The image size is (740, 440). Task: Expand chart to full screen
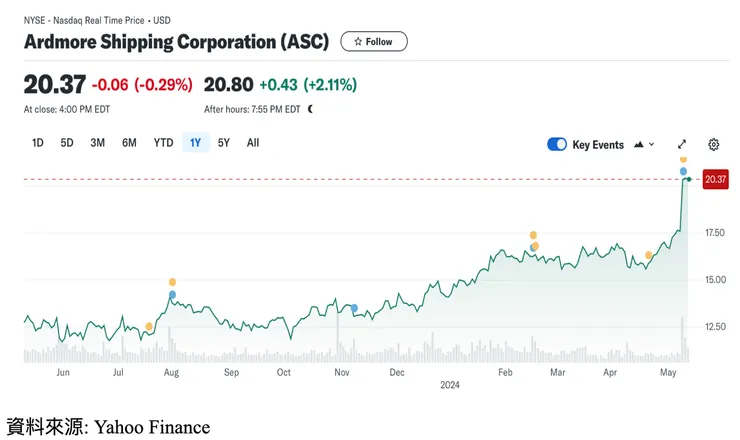click(682, 144)
